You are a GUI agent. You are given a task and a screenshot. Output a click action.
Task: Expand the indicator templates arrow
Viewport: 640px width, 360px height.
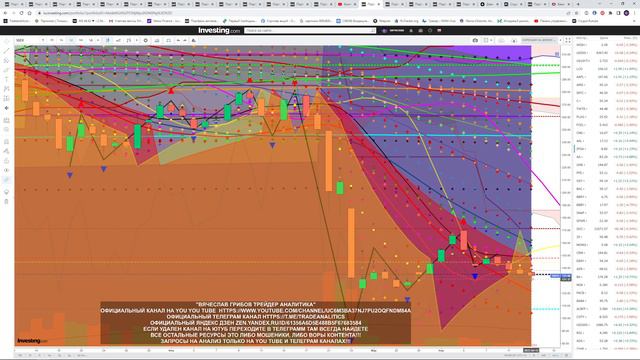click(x=137, y=40)
